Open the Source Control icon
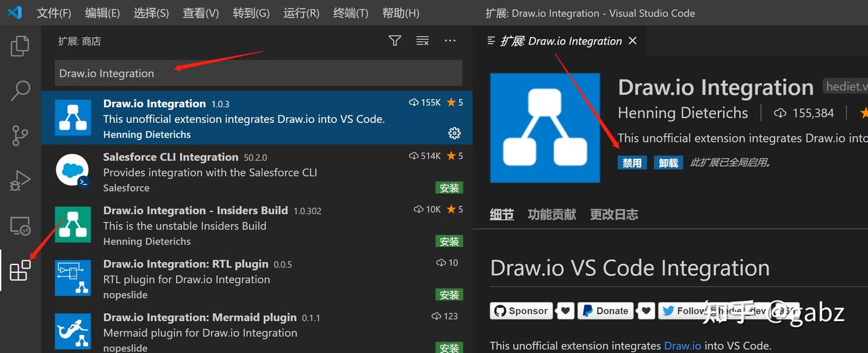The height and width of the screenshot is (353, 868). 20,136
